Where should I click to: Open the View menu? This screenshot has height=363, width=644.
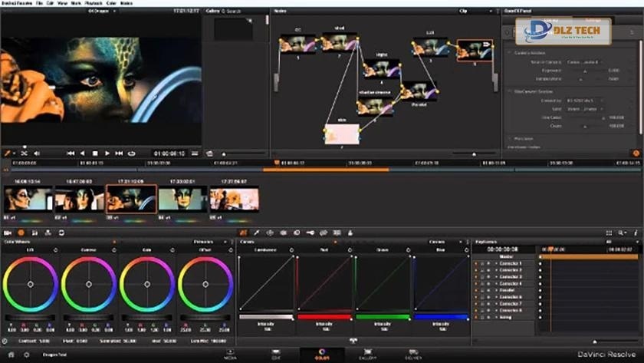tap(62, 3)
